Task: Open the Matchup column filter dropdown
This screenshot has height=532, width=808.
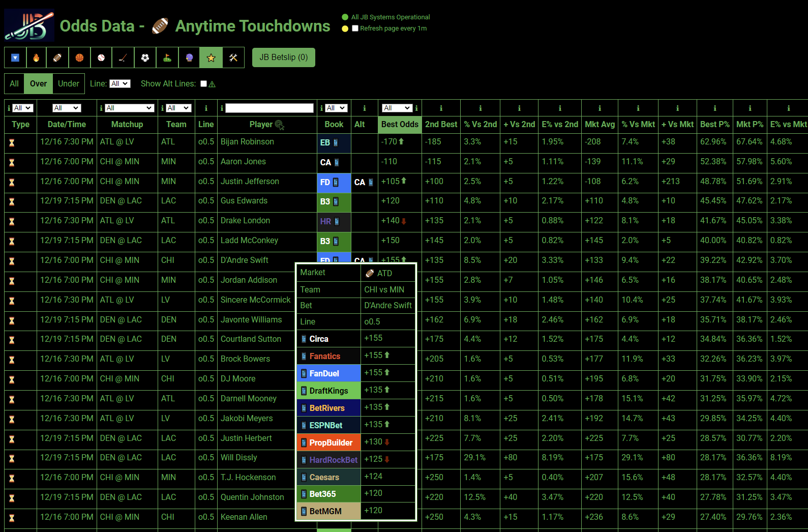Action: click(130, 108)
